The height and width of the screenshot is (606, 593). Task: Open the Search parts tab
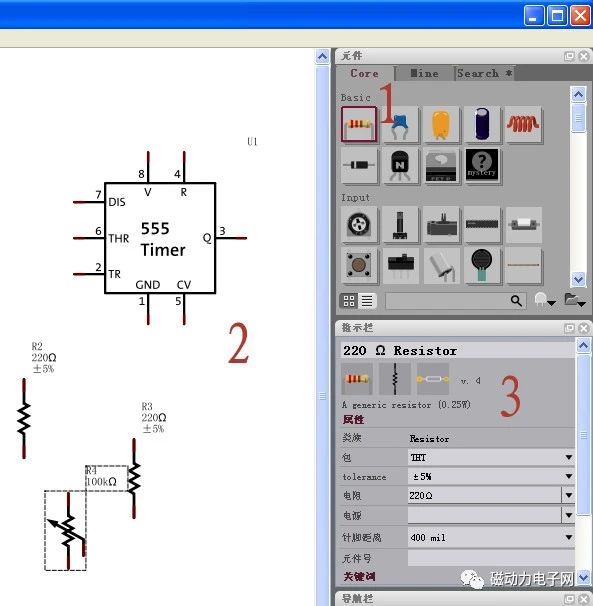pos(484,73)
